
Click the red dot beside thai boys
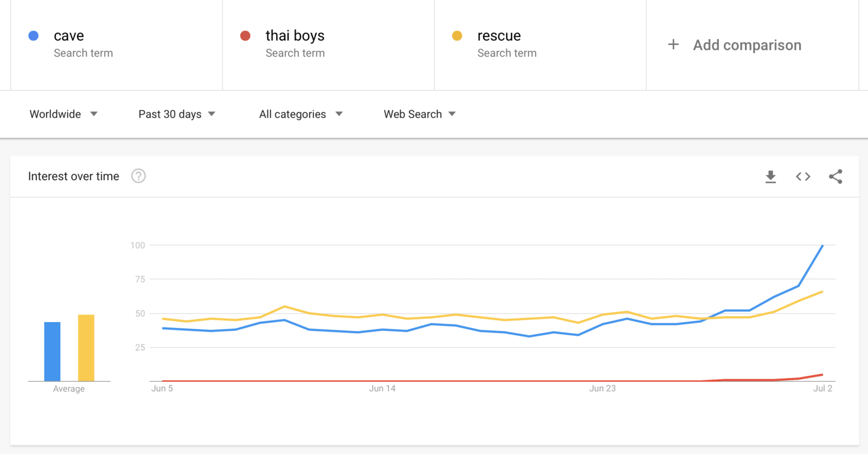245,36
